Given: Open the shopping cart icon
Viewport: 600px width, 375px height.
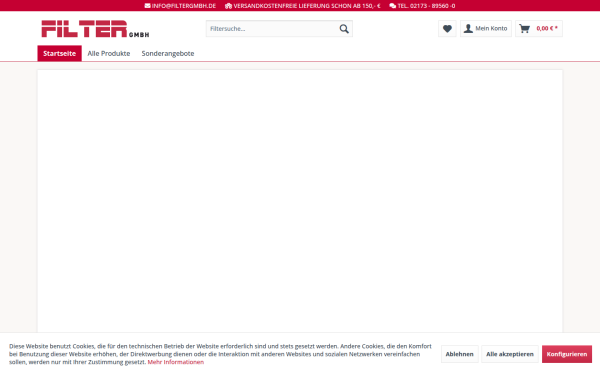Looking at the screenshot, I should coord(525,29).
